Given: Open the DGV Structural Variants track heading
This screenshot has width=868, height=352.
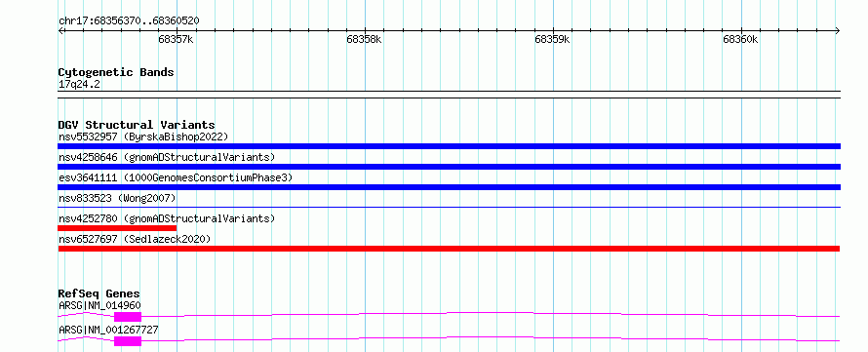Looking at the screenshot, I should [x=137, y=125].
